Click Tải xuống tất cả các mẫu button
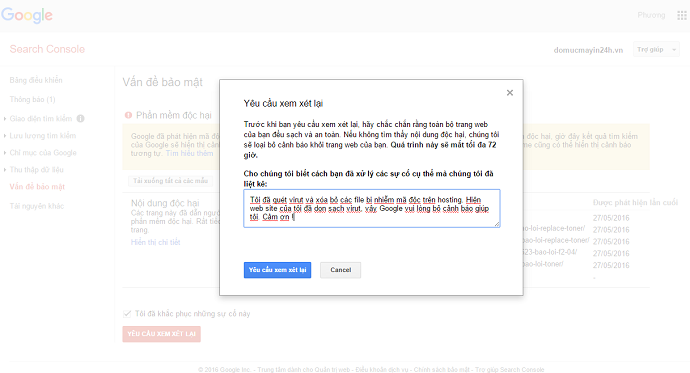The height and width of the screenshot is (373, 690). coord(171,181)
